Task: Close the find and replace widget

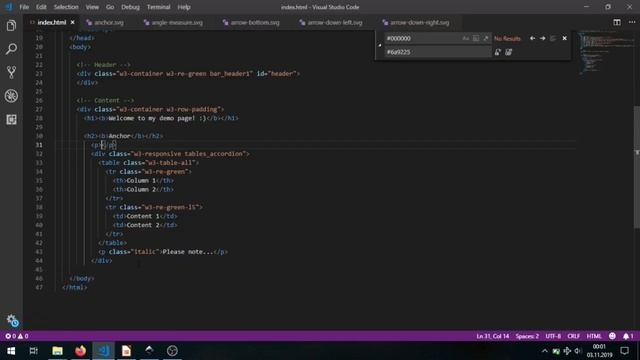Action: pos(564,38)
